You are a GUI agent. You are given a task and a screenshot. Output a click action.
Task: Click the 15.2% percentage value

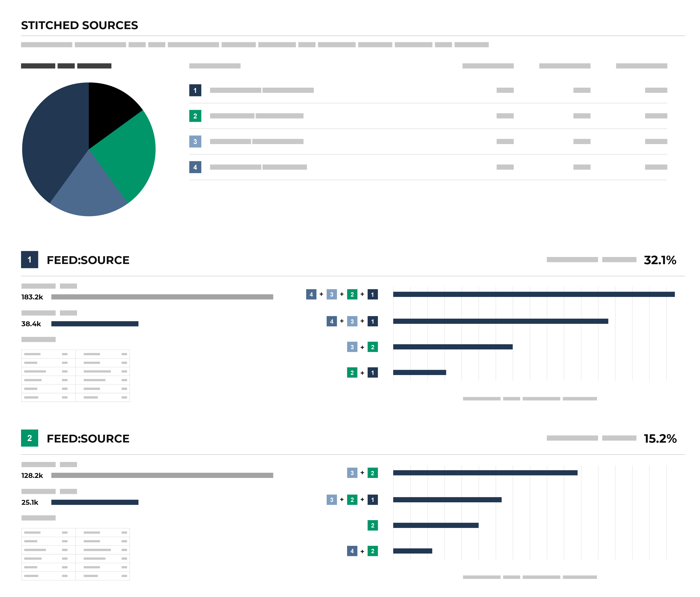pyautogui.click(x=660, y=438)
